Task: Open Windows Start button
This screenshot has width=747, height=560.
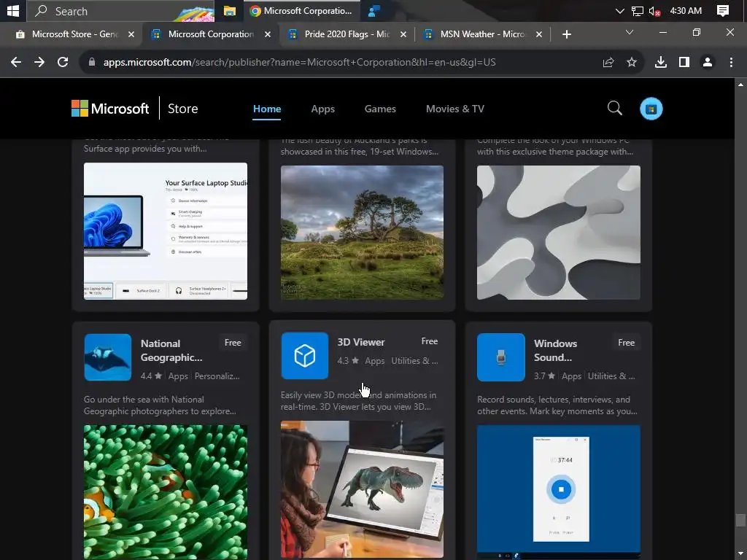Action: pyautogui.click(x=13, y=10)
